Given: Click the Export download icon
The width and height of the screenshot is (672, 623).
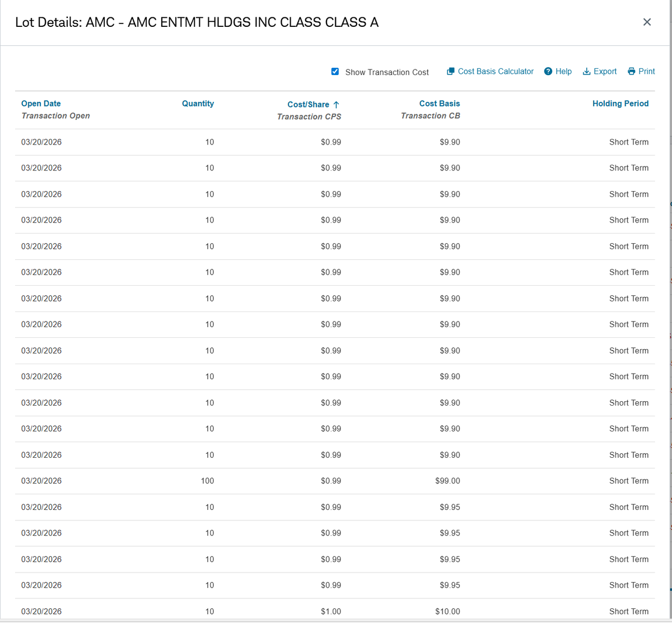Looking at the screenshot, I should pyautogui.click(x=587, y=71).
